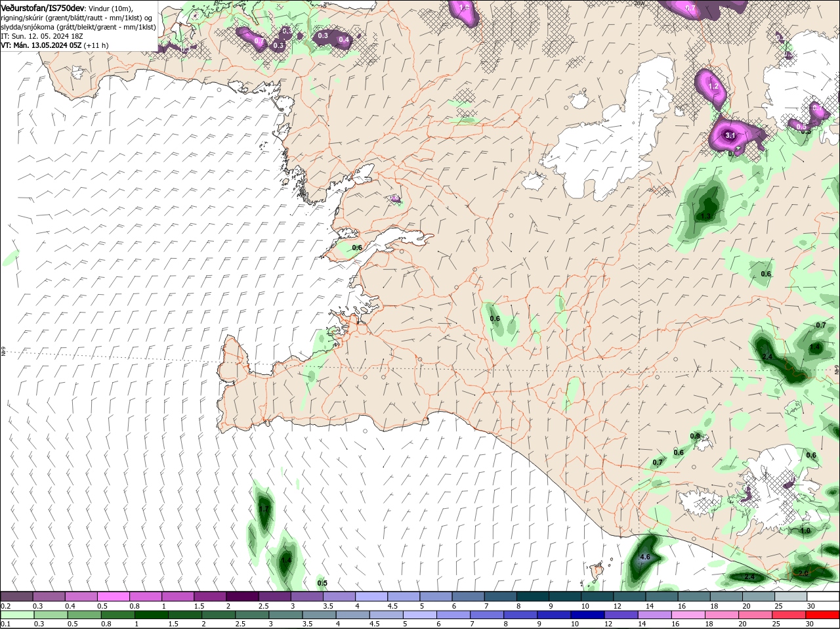
Task: Select the 0.2 dark purple swatch in the upper legend row
Action: pos(16,596)
